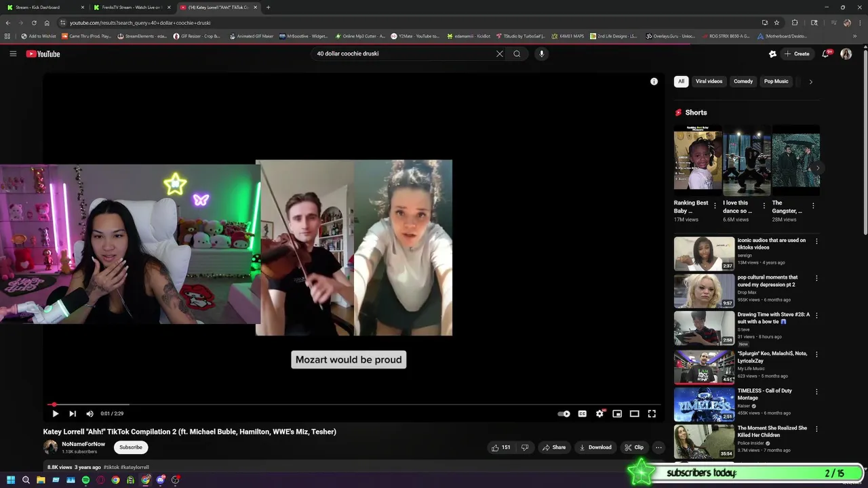Open Online Mp3 Cutter bookmark
Image resolution: width=868 pixels, height=488 pixels.
coord(360,36)
